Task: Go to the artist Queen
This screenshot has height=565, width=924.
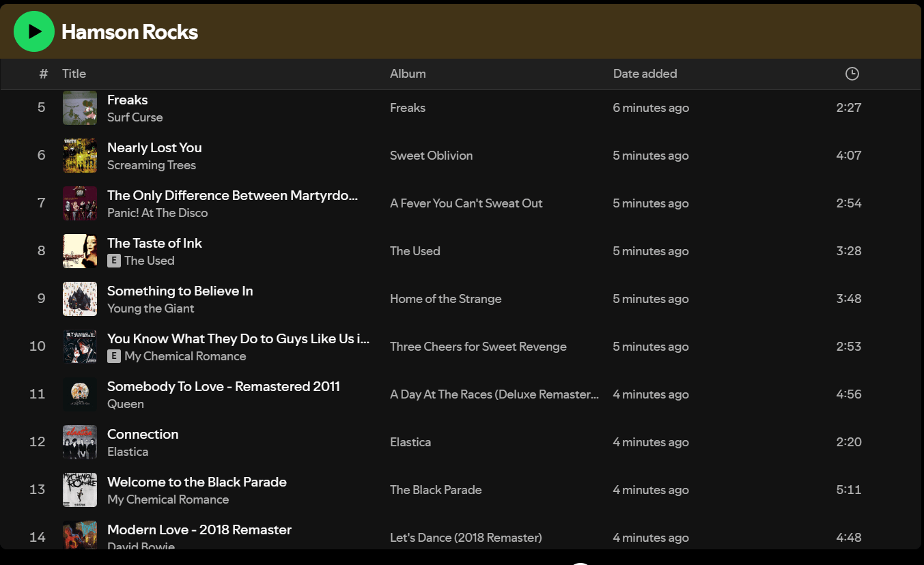Action: (x=126, y=404)
